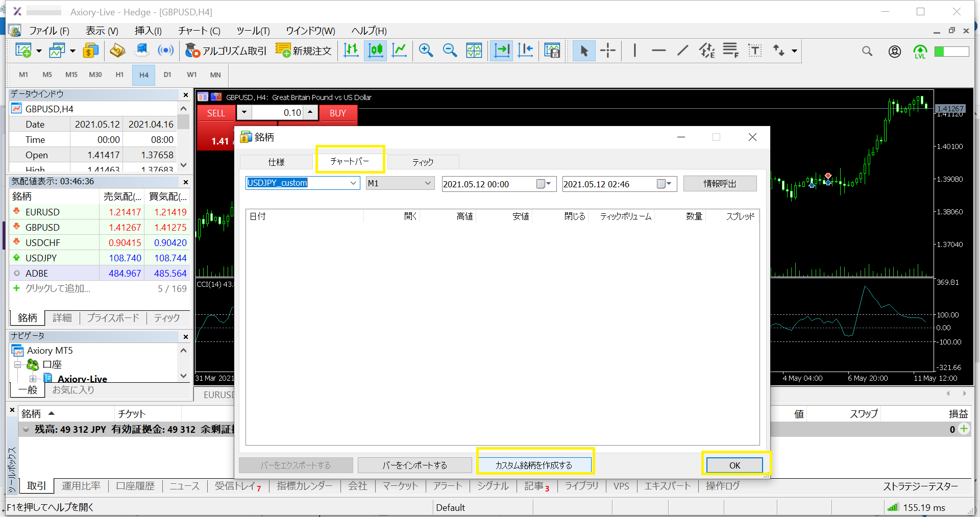Switch to ティック tab in symbols dialog

(x=423, y=162)
